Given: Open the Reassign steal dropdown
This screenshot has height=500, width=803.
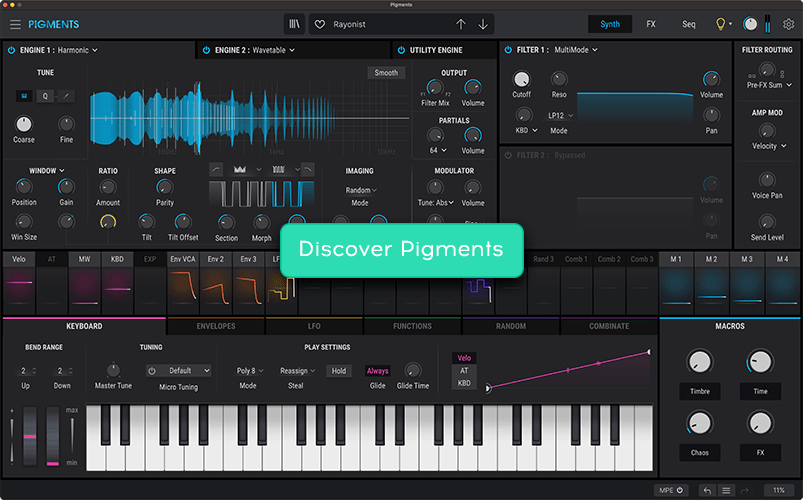Looking at the screenshot, I should [298, 370].
